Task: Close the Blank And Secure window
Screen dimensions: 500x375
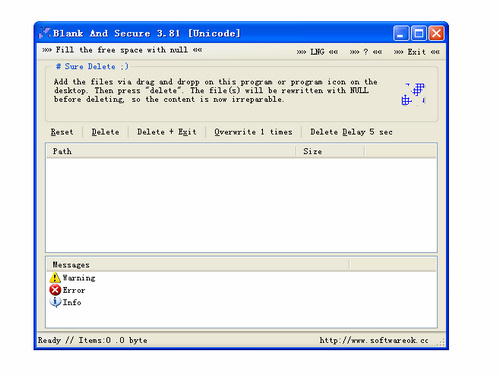Action: click(x=436, y=33)
